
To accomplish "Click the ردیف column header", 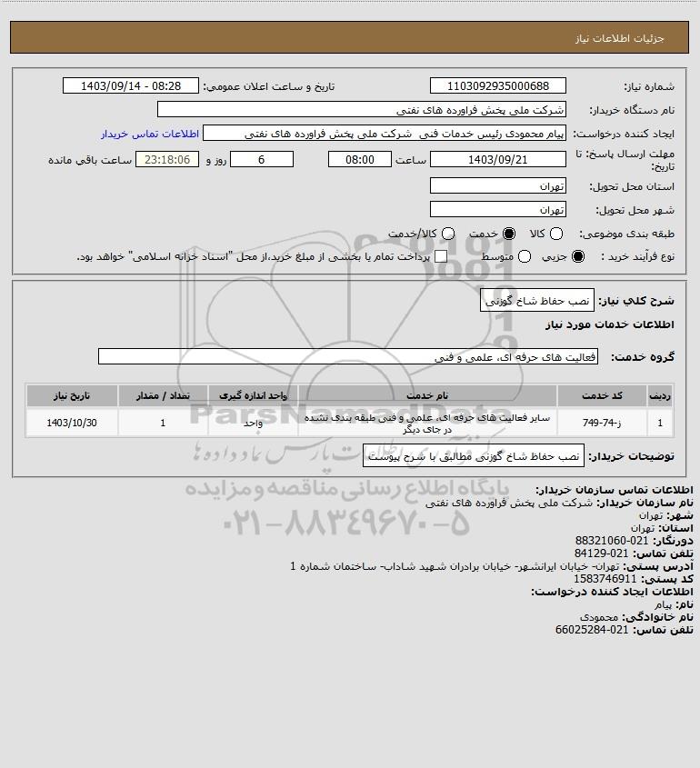I will click(660, 395).
